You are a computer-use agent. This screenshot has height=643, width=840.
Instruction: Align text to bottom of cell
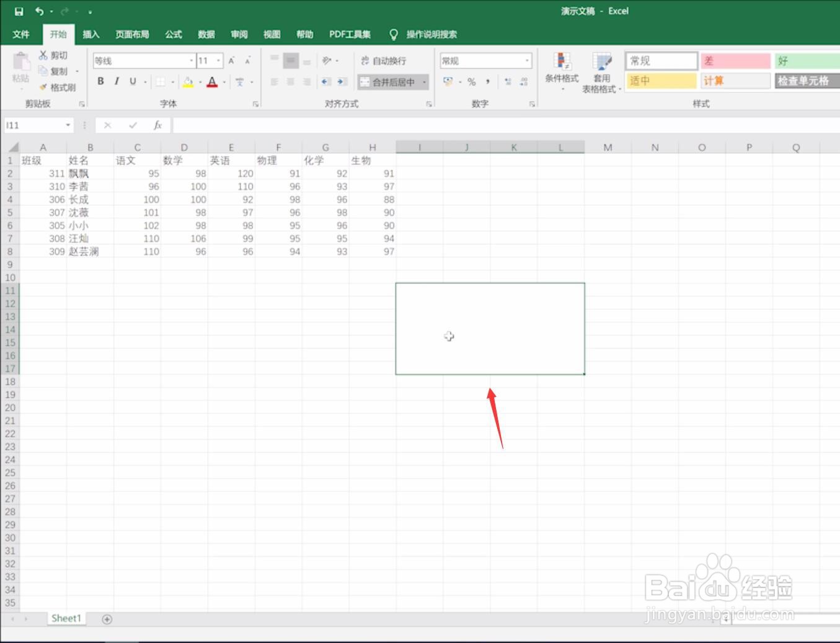pos(307,61)
